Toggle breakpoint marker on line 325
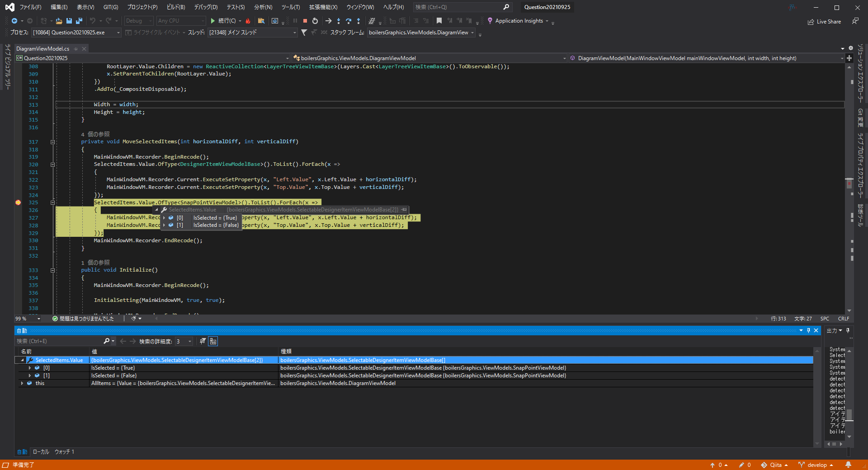 coord(18,202)
